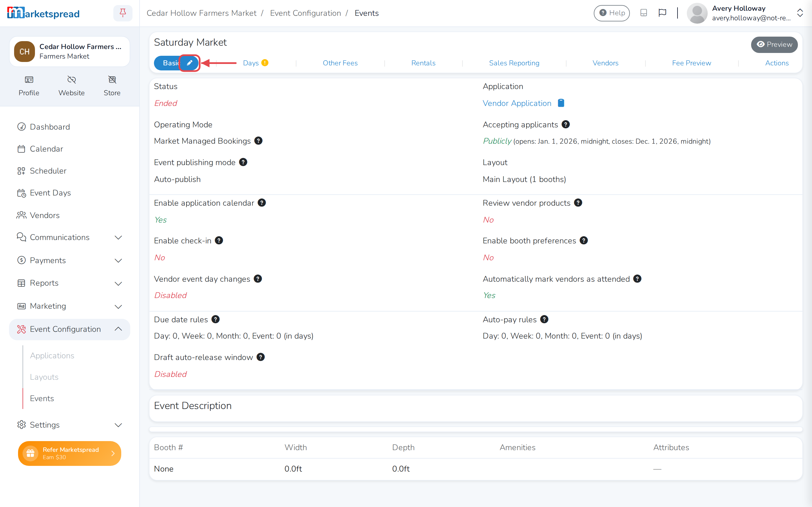This screenshot has height=507, width=812.
Task: Pin the sidebar using pushpin icon
Action: [123, 13]
